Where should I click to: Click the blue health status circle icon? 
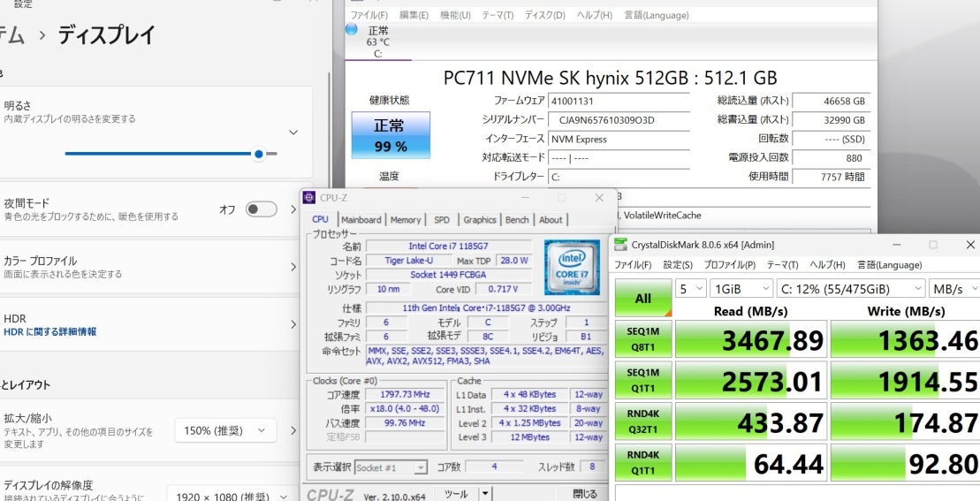[x=351, y=29]
